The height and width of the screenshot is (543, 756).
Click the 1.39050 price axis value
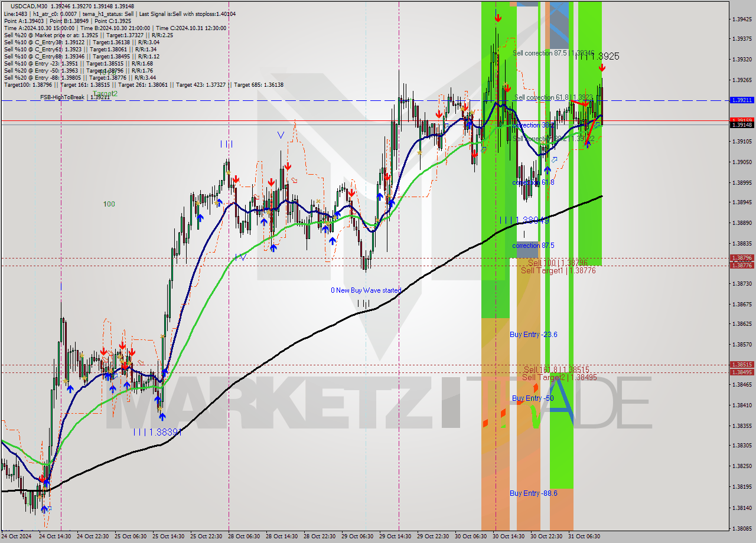coord(742,162)
